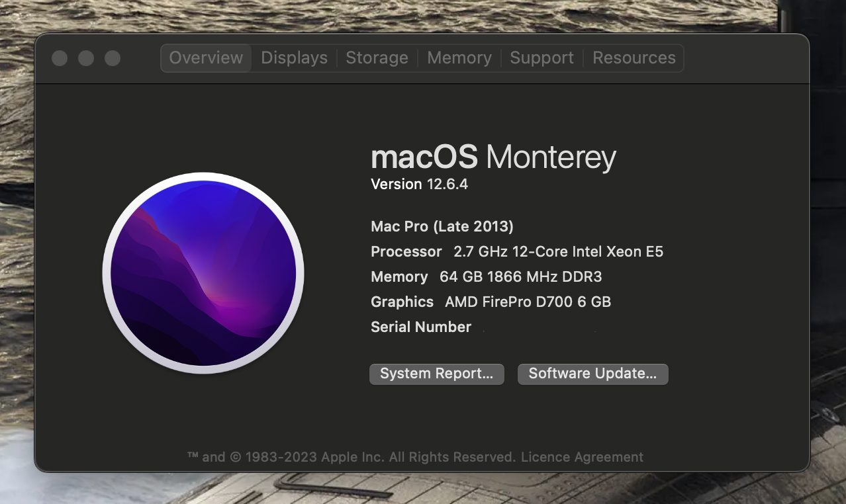Go to the Support tab
Image resolution: width=846 pixels, height=504 pixels.
tap(541, 58)
